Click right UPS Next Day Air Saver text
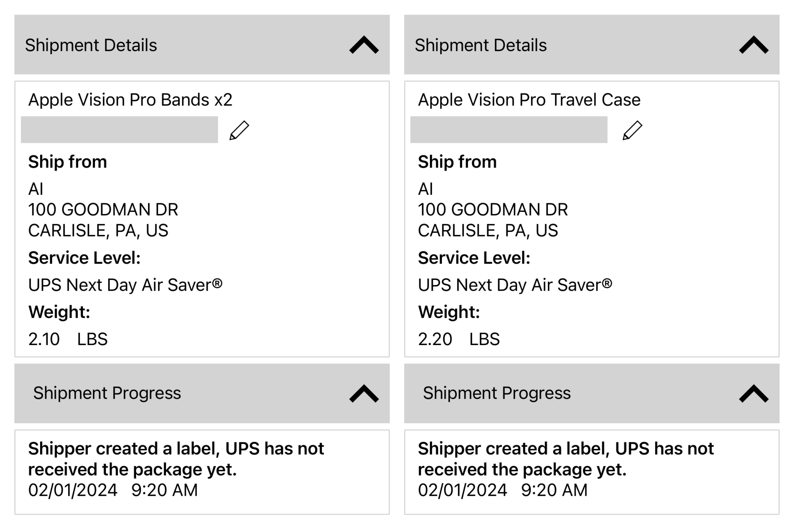The image size is (794, 532). pyautogui.click(x=515, y=285)
